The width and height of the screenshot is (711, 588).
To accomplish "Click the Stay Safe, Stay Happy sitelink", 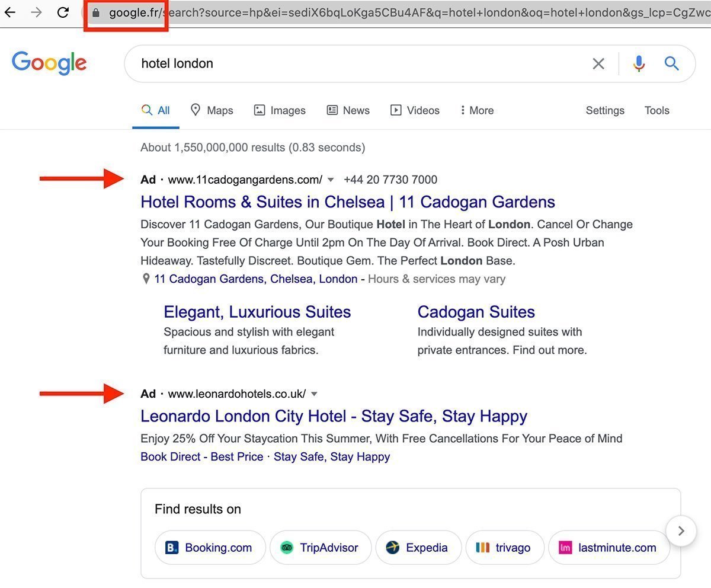I will click(x=332, y=457).
